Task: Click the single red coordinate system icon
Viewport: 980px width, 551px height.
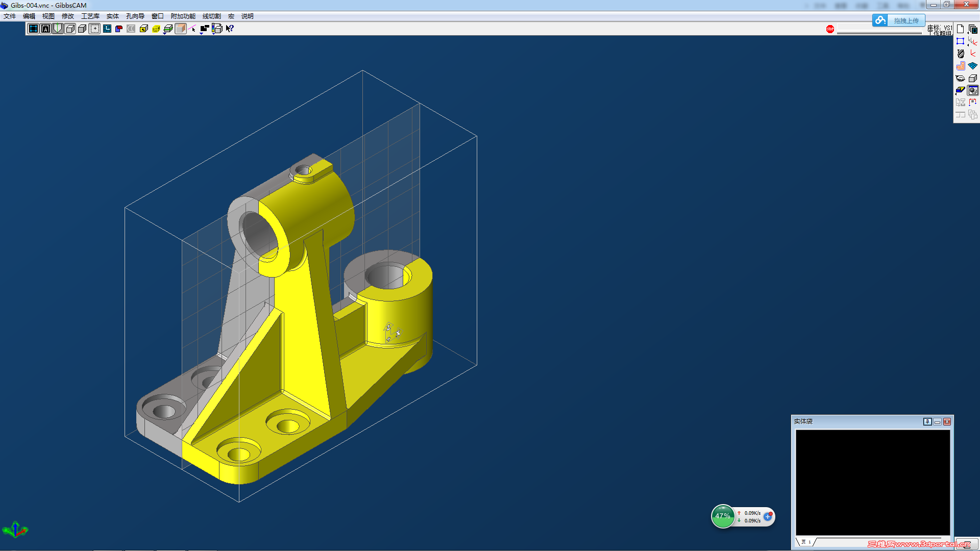Action: point(973,54)
